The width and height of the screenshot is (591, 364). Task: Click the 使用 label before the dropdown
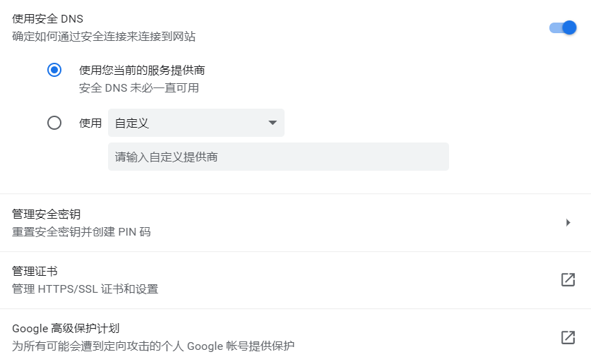tap(90, 123)
